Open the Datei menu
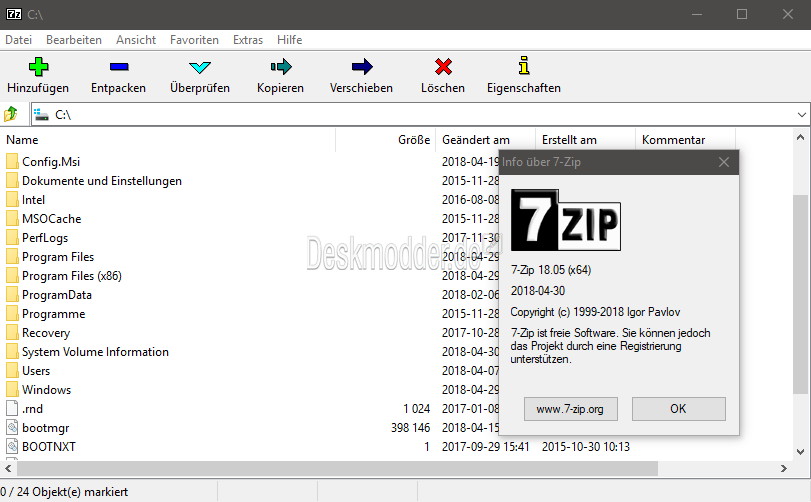This screenshot has height=502, width=811. (x=19, y=40)
